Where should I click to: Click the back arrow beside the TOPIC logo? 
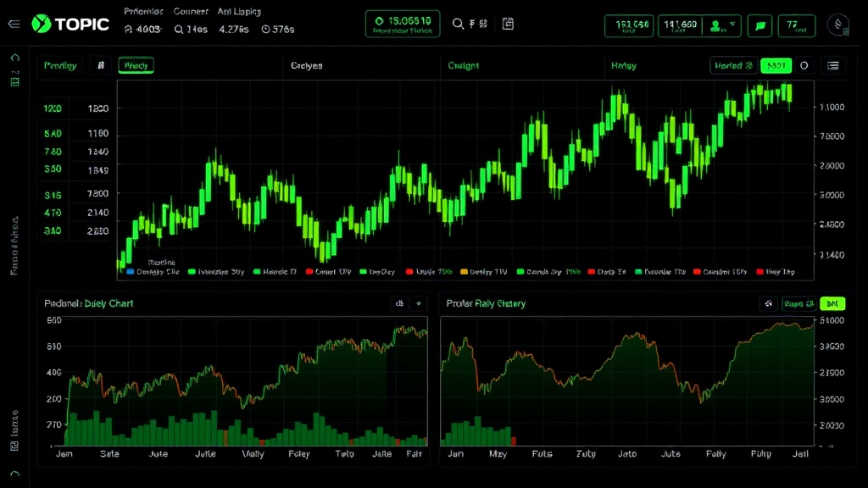pyautogui.click(x=14, y=24)
